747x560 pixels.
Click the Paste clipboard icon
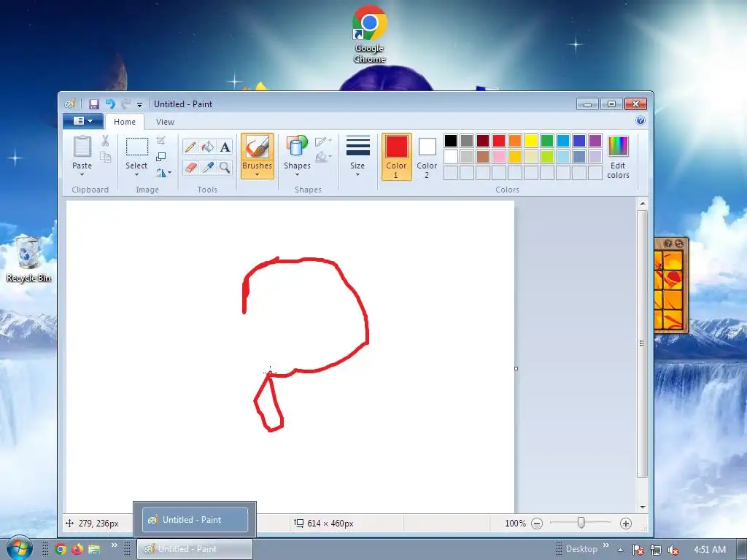click(x=82, y=147)
